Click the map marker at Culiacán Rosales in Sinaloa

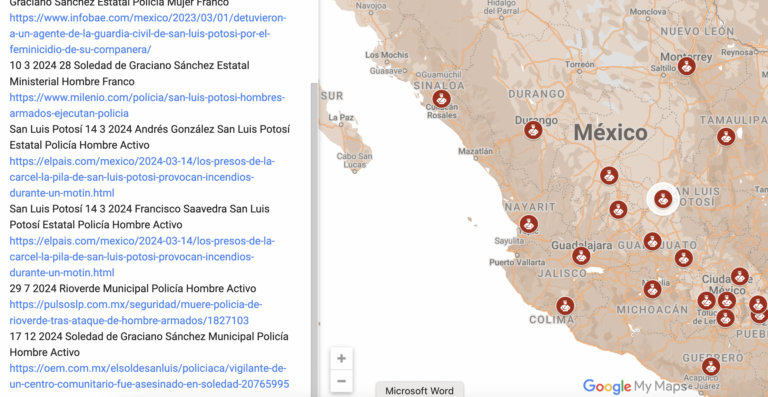441,98
